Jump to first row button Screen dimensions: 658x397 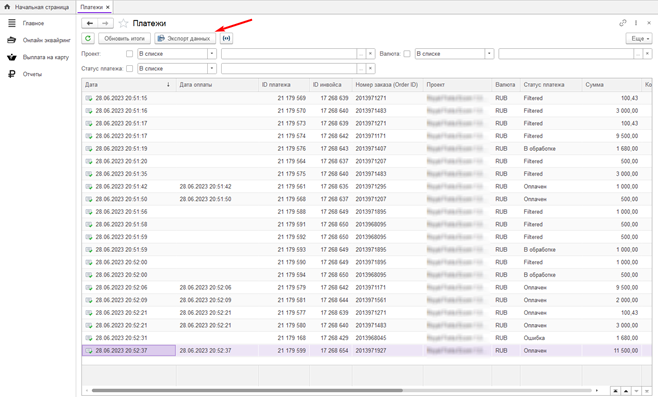615,391
